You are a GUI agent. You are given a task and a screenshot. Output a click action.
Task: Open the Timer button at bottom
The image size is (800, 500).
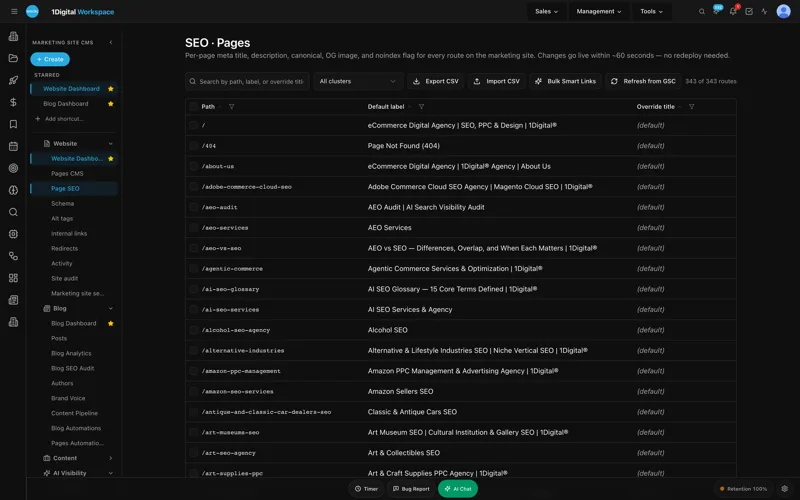click(x=366, y=489)
